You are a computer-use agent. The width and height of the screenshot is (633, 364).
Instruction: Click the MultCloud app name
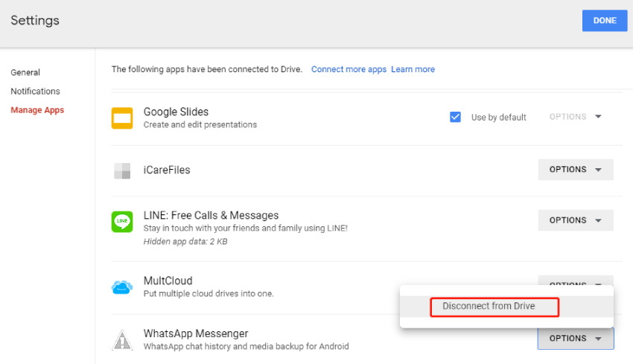(x=168, y=281)
